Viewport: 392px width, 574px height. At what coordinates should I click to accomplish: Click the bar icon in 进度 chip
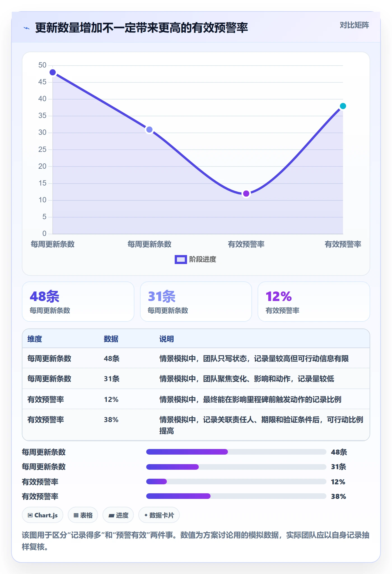coord(111,515)
